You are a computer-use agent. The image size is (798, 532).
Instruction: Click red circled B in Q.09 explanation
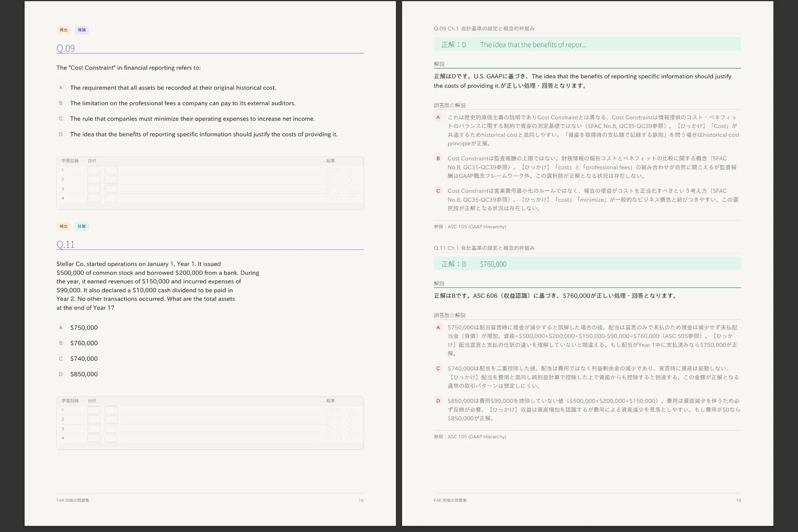pos(438,159)
